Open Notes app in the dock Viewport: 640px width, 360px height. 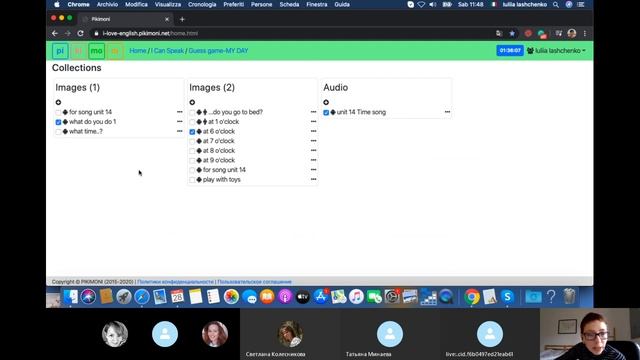pyautogui.click(x=195, y=297)
